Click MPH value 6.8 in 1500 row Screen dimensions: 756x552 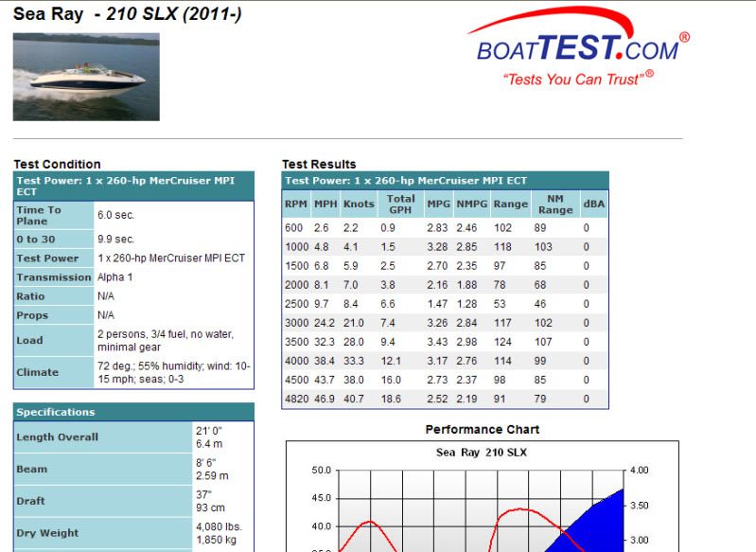coord(322,266)
